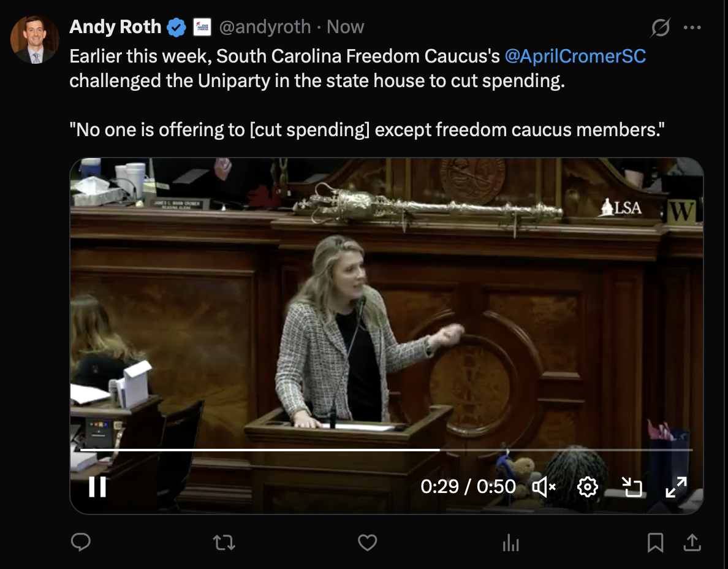This screenshot has width=728, height=569.
Task: Like the post with heart icon
Action: coord(367,543)
